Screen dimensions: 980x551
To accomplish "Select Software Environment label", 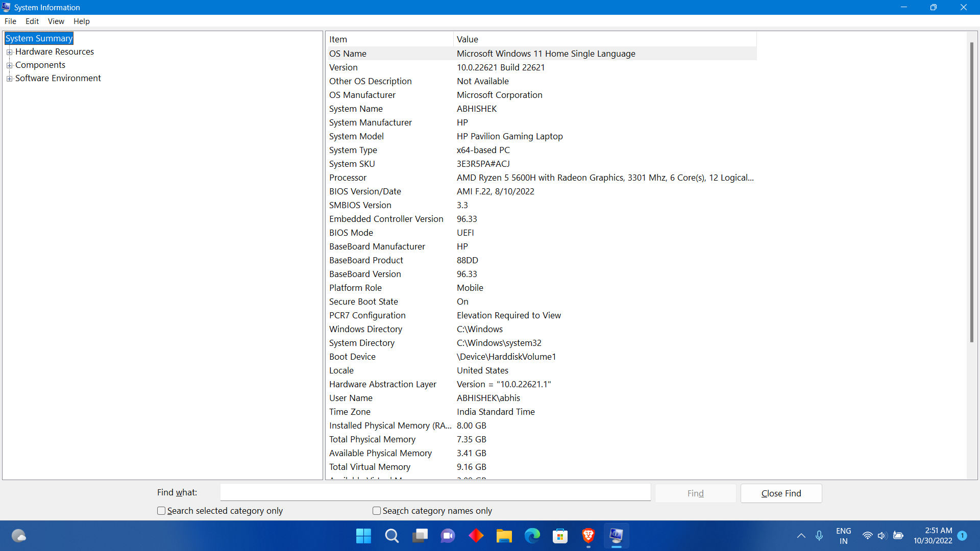I will (58, 78).
